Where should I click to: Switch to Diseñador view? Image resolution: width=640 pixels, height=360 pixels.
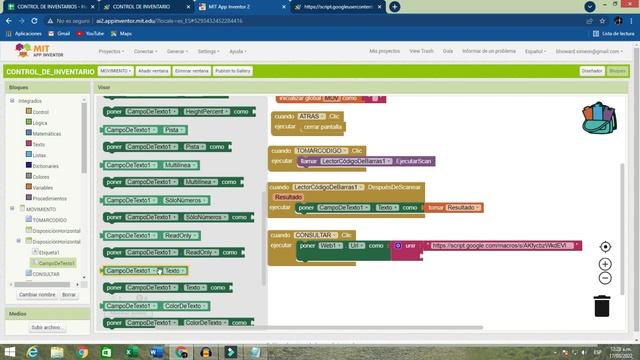(x=592, y=71)
